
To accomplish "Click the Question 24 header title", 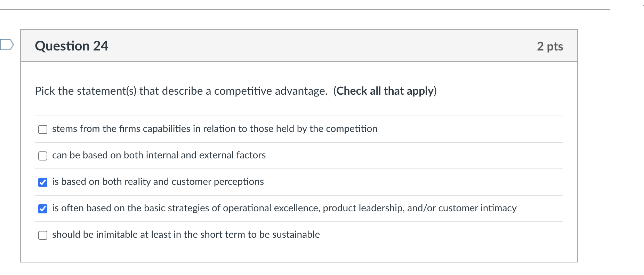I will (x=71, y=46).
